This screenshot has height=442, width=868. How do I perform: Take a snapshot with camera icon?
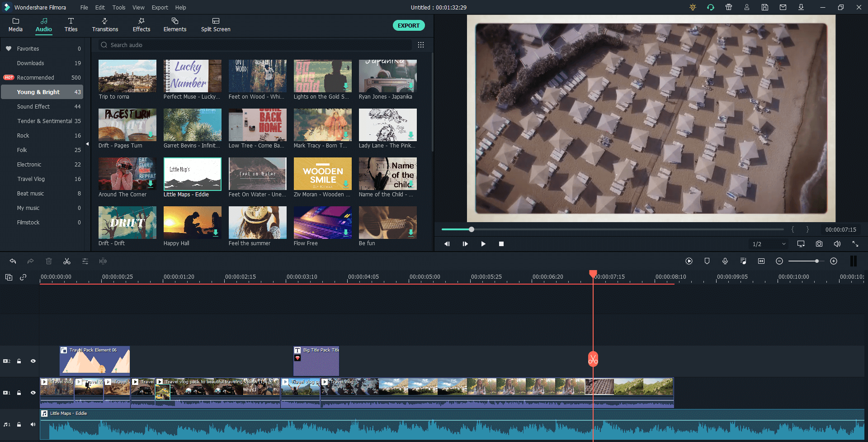click(819, 244)
